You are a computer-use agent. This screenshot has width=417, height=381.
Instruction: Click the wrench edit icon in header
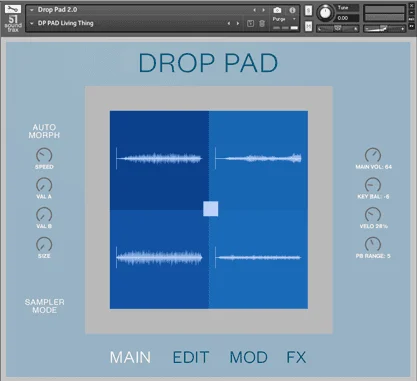[13, 9]
